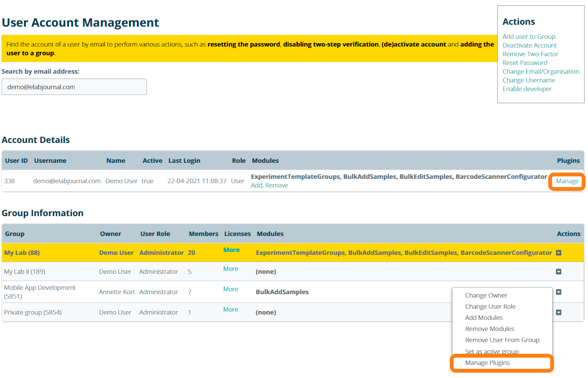Select Manage Plugins from context menu
Viewport: 588px width, 378px height.
click(487, 363)
